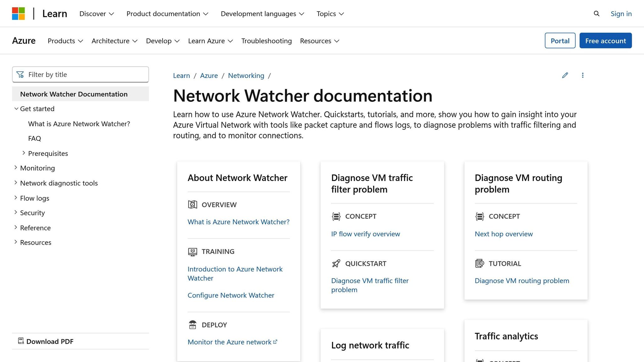
Task: Open IP flow verify overview link
Action: (365, 234)
